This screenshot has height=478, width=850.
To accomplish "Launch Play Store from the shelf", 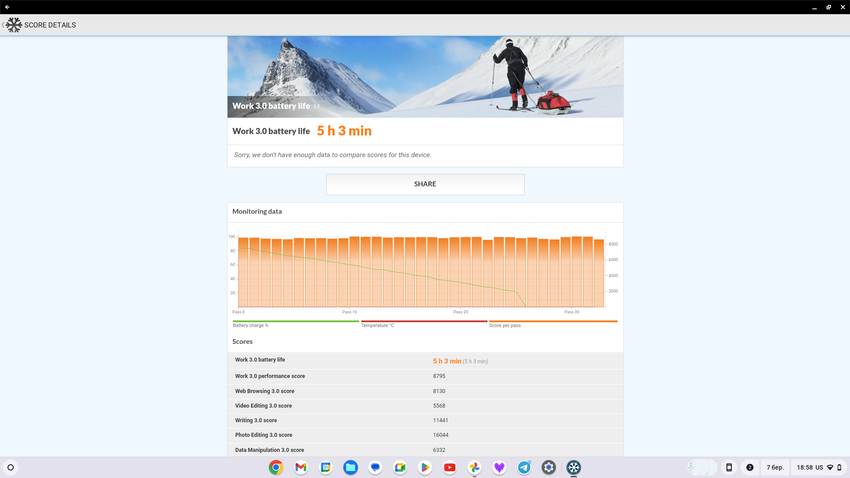I will click(x=425, y=467).
